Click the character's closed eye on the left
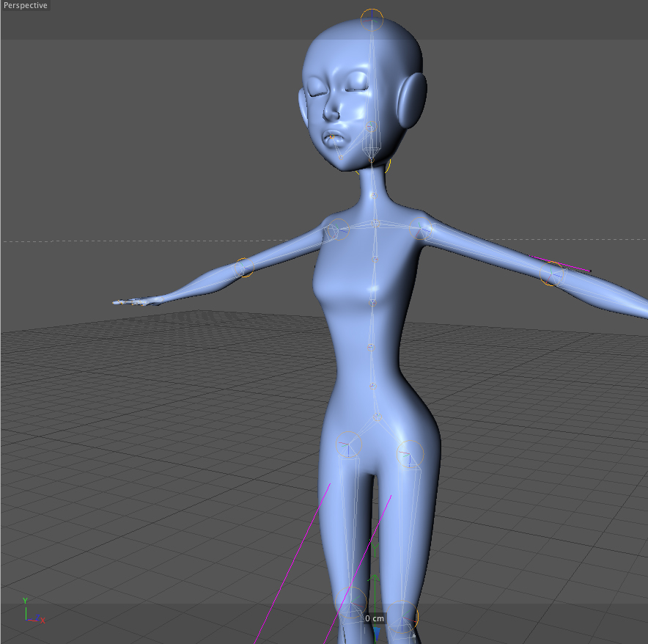This screenshot has width=648, height=644. (x=318, y=91)
